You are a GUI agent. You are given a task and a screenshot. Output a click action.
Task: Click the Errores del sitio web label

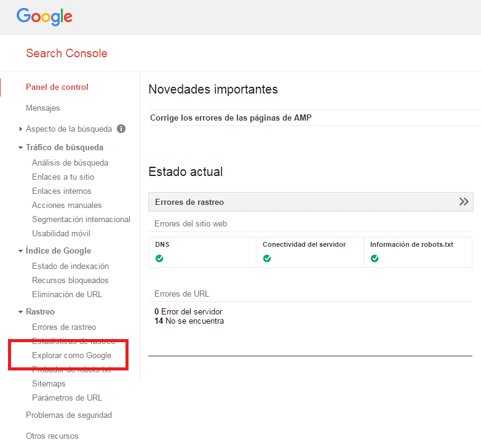coord(191,224)
